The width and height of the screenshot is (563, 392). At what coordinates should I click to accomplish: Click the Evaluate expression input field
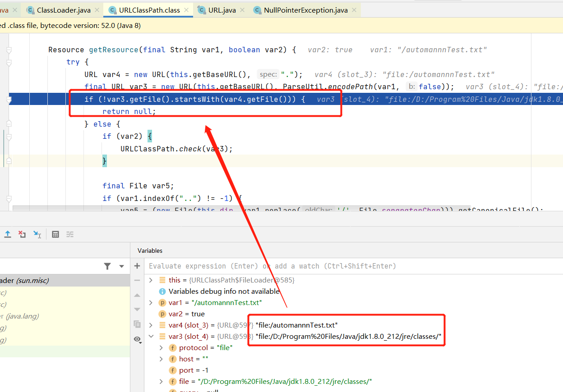[x=354, y=266]
